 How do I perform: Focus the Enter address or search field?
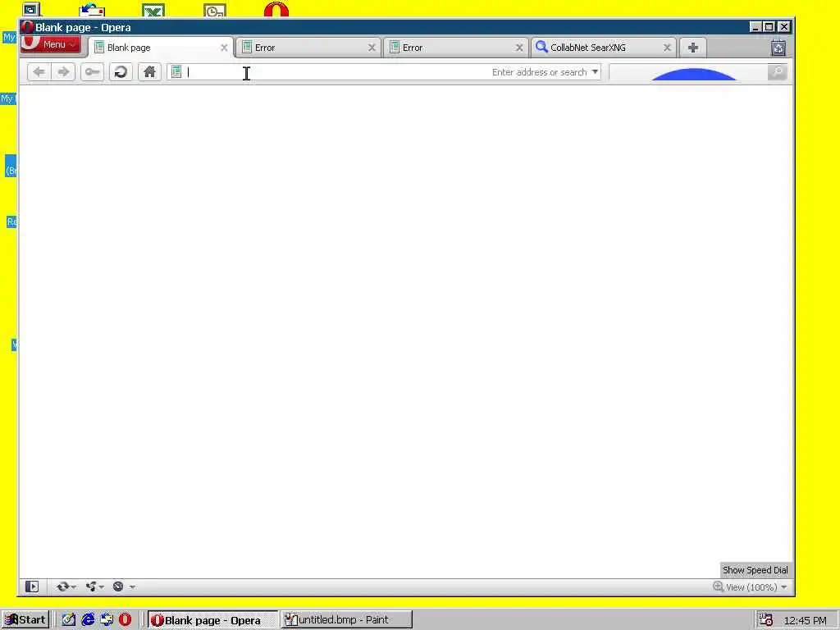[384, 72]
